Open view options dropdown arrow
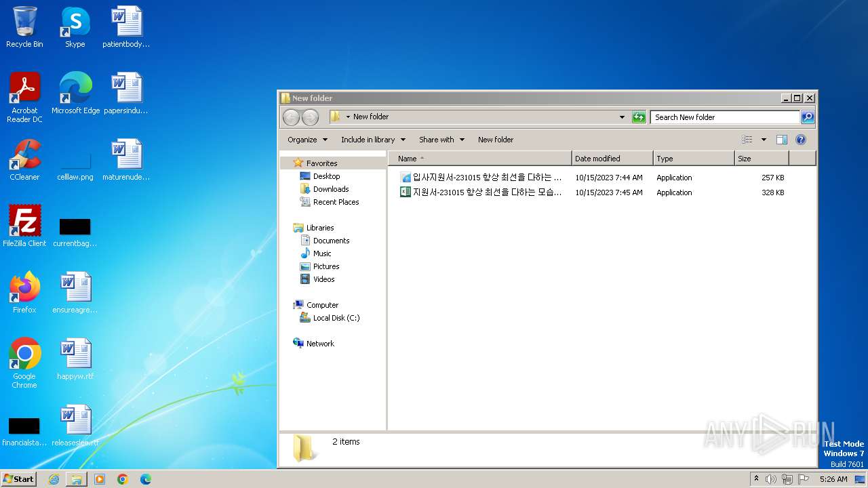This screenshot has height=488, width=868. click(764, 140)
